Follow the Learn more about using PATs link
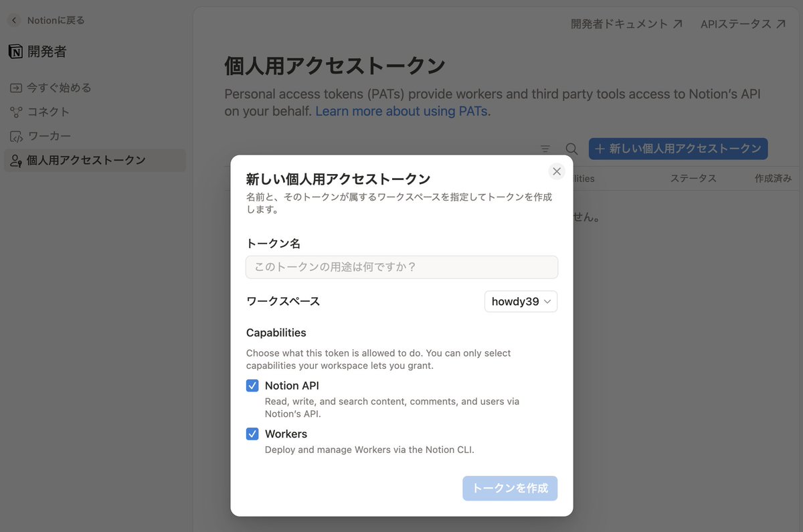803x532 pixels. point(401,111)
